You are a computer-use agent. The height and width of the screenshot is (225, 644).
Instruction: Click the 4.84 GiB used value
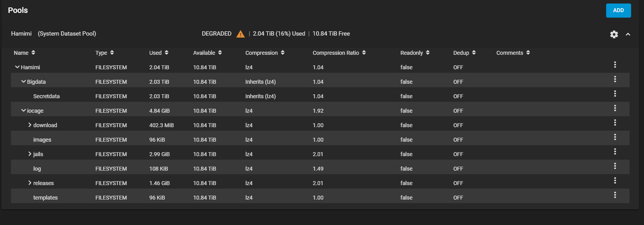click(159, 111)
